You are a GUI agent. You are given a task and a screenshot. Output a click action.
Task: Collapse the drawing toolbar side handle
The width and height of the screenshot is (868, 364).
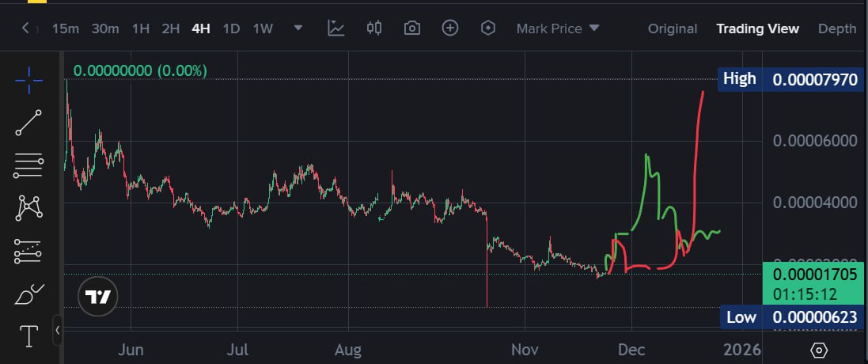[x=57, y=331]
